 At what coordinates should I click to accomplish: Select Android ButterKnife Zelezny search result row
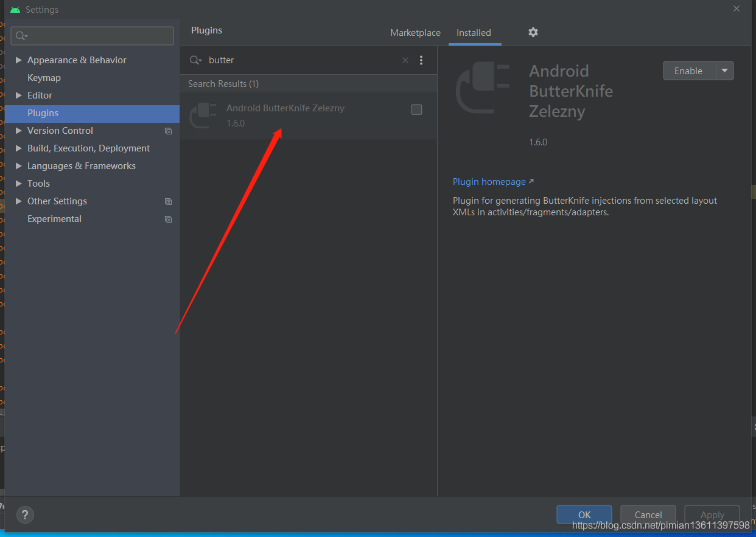[309, 116]
